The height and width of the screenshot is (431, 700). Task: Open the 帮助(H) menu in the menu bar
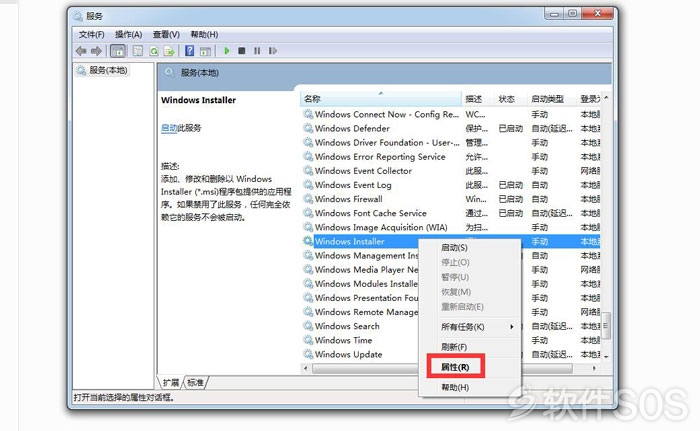(x=204, y=34)
